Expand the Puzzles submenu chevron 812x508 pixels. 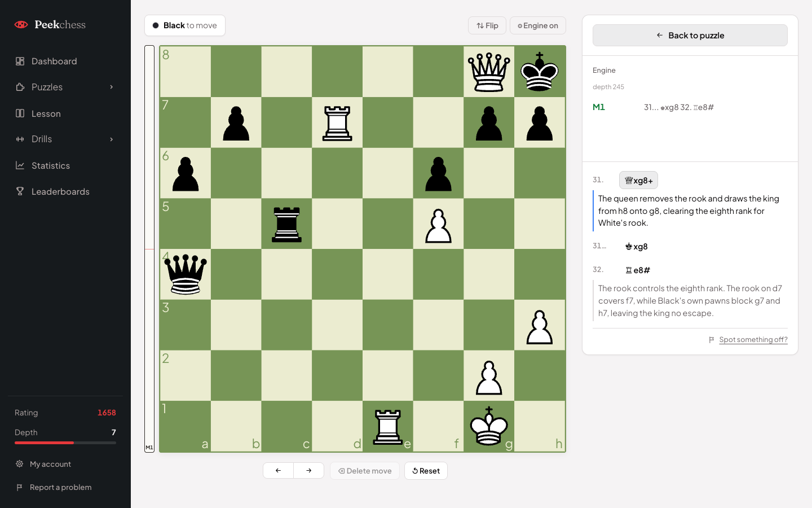point(112,87)
